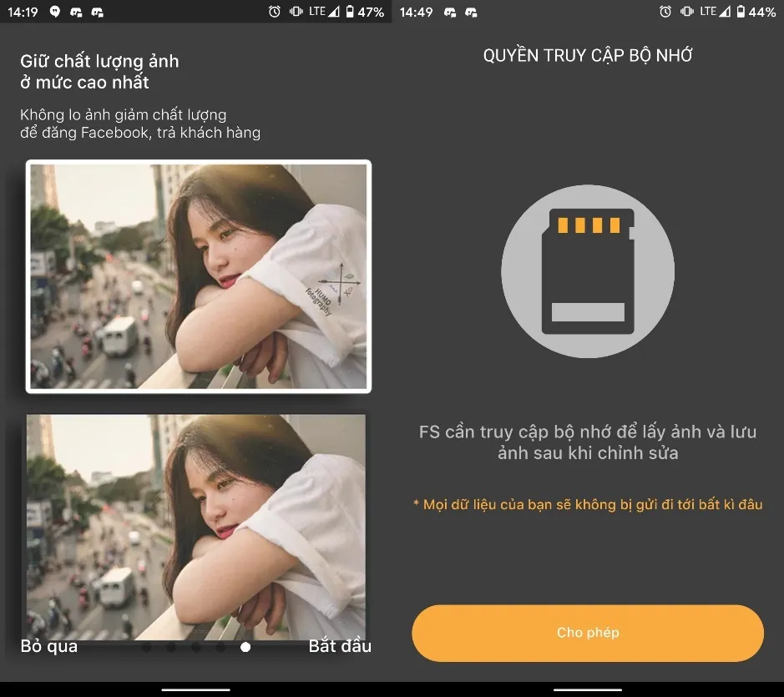Image resolution: width=784 pixels, height=697 pixels.
Task: Tap the large SD card memory icon
Action: coord(587,271)
